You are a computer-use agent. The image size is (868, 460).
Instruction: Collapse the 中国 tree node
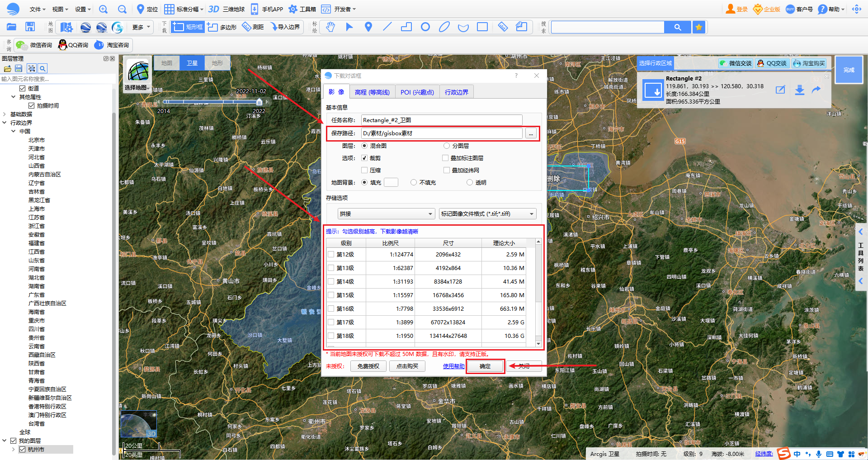coord(14,132)
